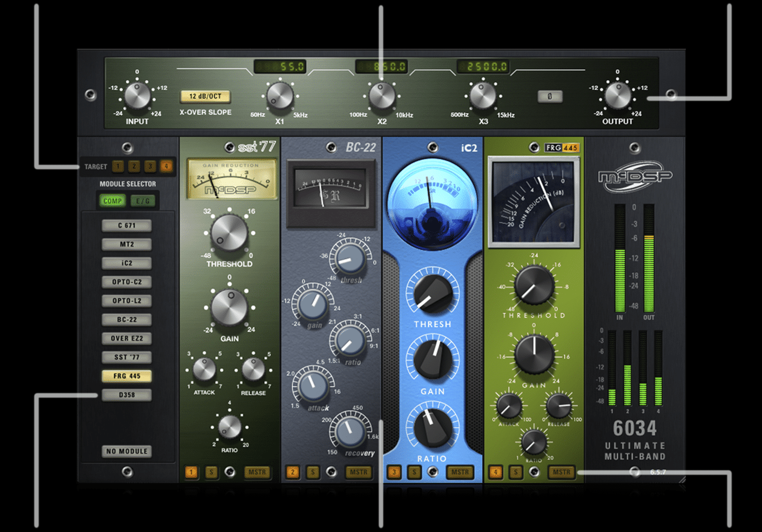Click the FRG 445 RELEASE knob
762x532 pixels.
(x=559, y=406)
